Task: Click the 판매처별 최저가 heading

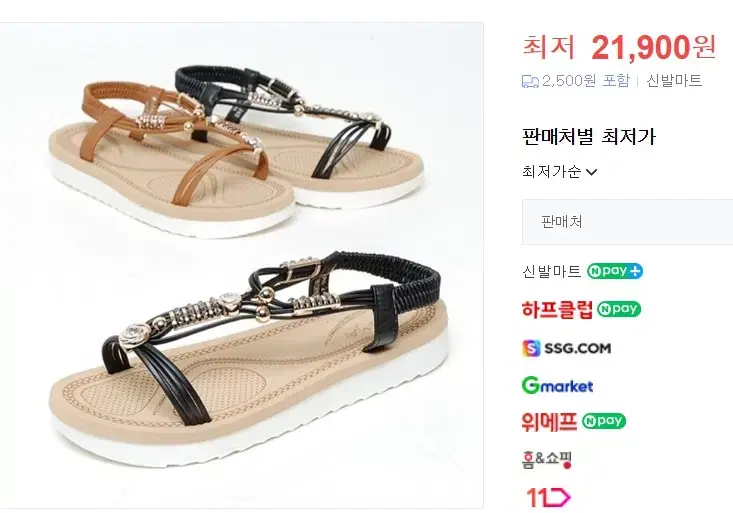Action: (589, 137)
